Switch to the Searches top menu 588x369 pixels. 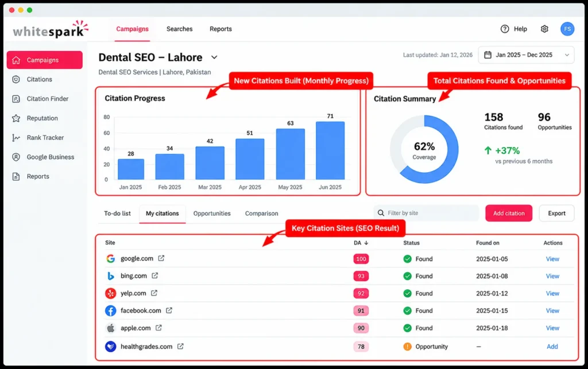coord(180,29)
